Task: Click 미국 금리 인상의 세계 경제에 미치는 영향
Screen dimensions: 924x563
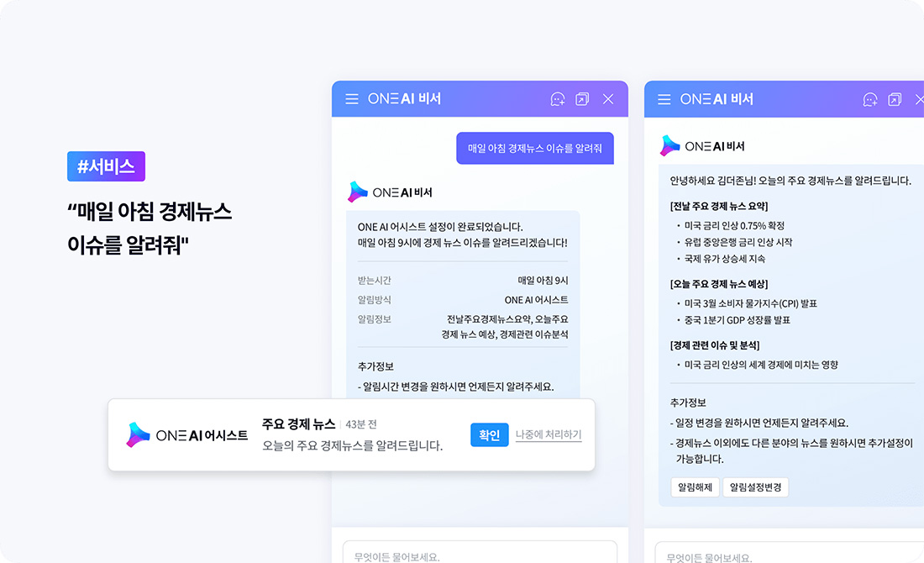Action: click(x=761, y=365)
